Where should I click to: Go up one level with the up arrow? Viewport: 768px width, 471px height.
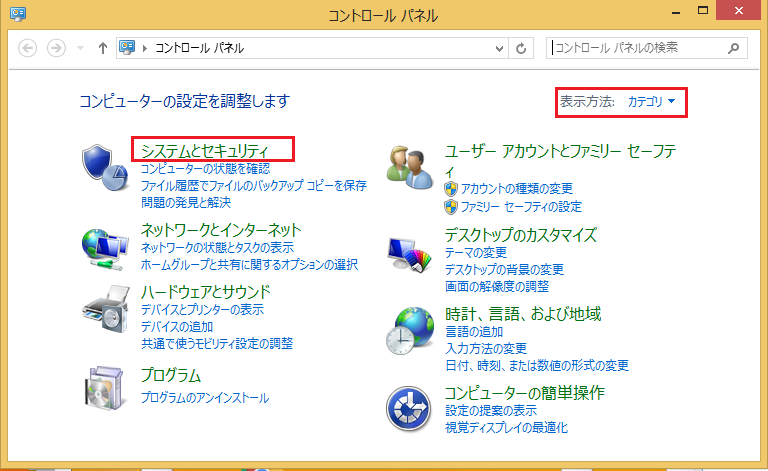pos(102,48)
